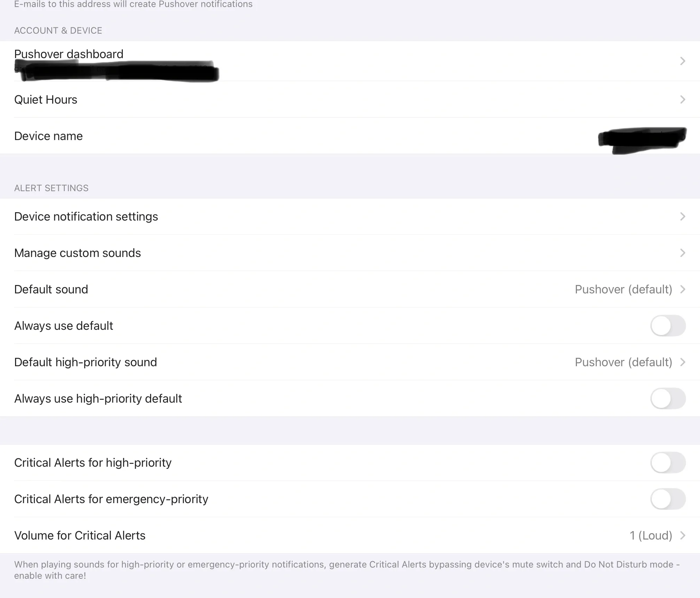Expand the Quiet Hours chevron
The height and width of the screenshot is (598, 700).
(683, 100)
